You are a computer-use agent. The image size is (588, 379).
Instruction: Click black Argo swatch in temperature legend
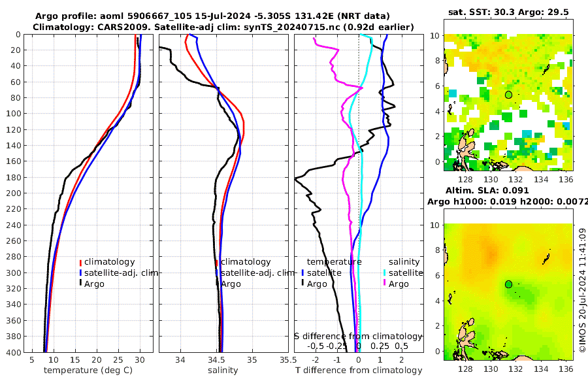(x=80, y=284)
